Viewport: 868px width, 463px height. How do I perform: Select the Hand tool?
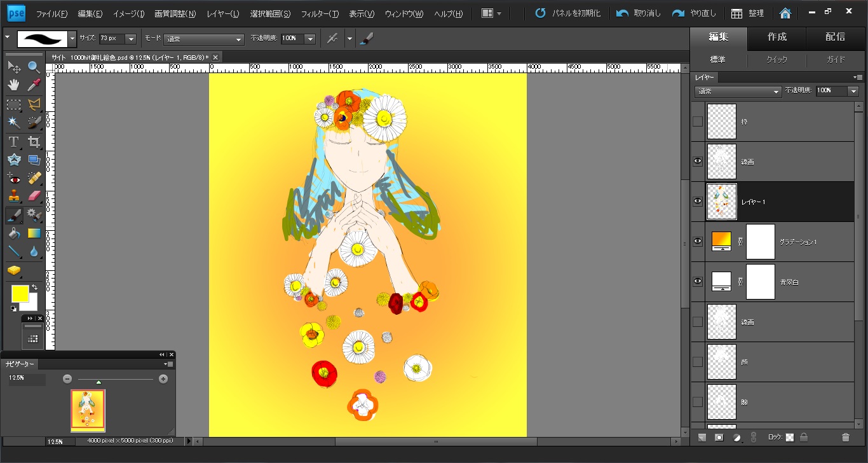tap(13, 85)
